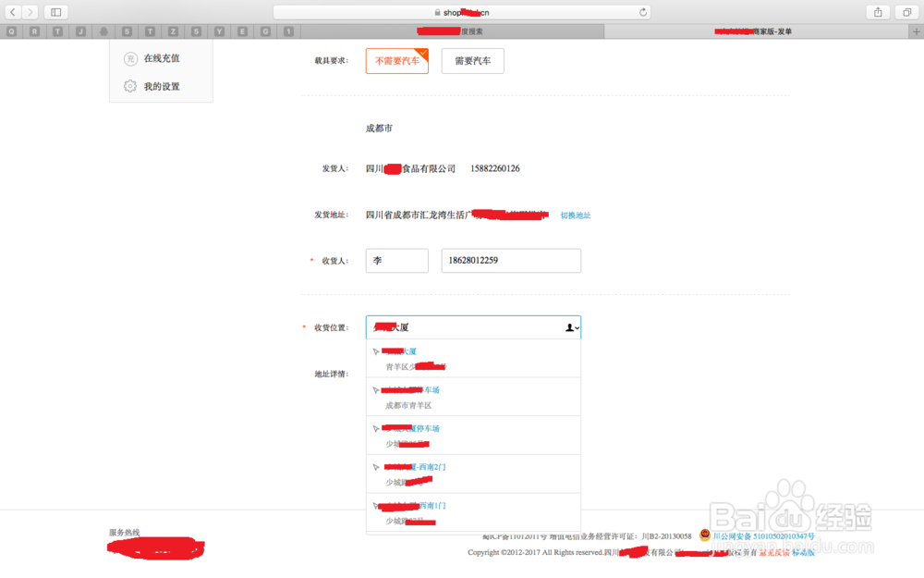Viewport: 924px width, 578px height.
Task: Open the Safari sidebar with the sidebar icon
Action: click(x=55, y=11)
